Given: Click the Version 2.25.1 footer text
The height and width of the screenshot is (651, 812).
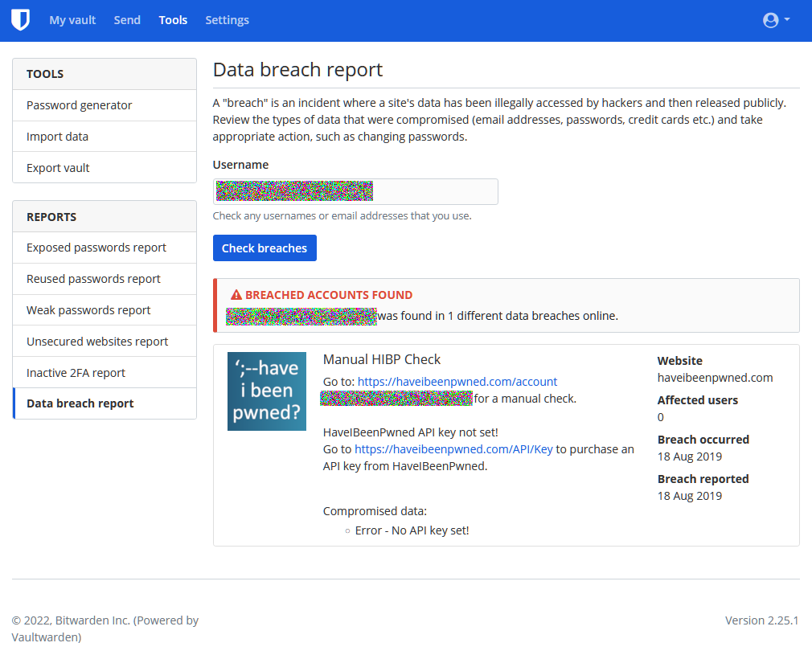Looking at the screenshot, I should [x=762, y=620].
